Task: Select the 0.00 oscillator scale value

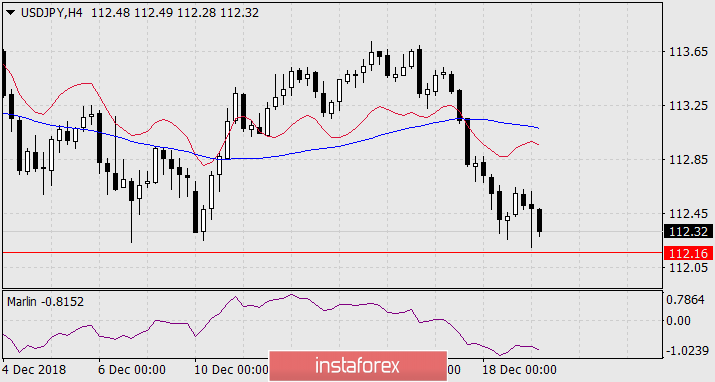Action: pyautogui.click(x=678, y=321)
